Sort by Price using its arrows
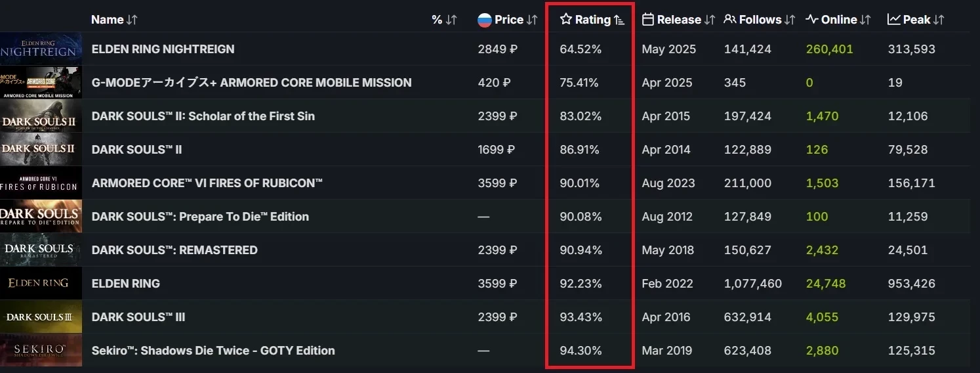The height and width of the screenshot is (373, 980). [532, 20]
